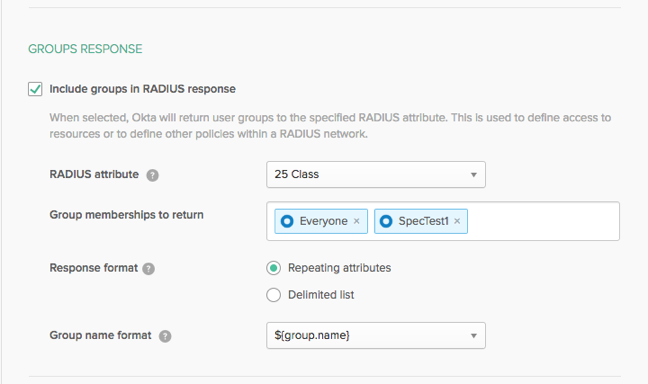Click the RADIUS attribute help icon

pyautogui.click(x=152, y=175)
